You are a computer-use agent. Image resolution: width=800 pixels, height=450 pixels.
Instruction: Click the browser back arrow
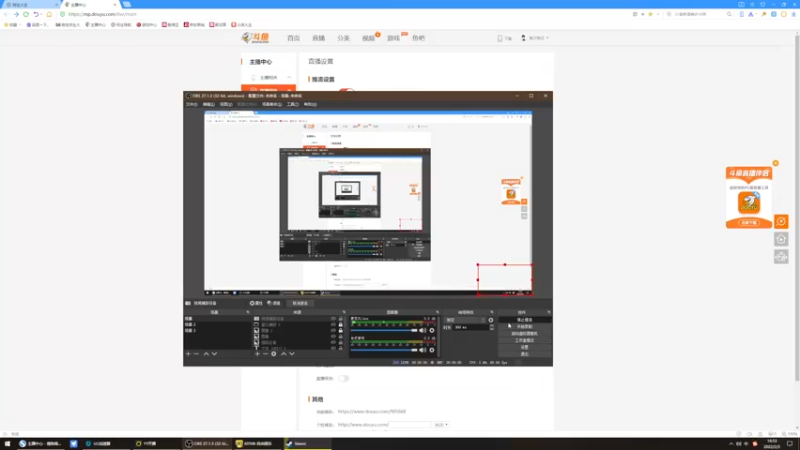[x=7, y=14]
